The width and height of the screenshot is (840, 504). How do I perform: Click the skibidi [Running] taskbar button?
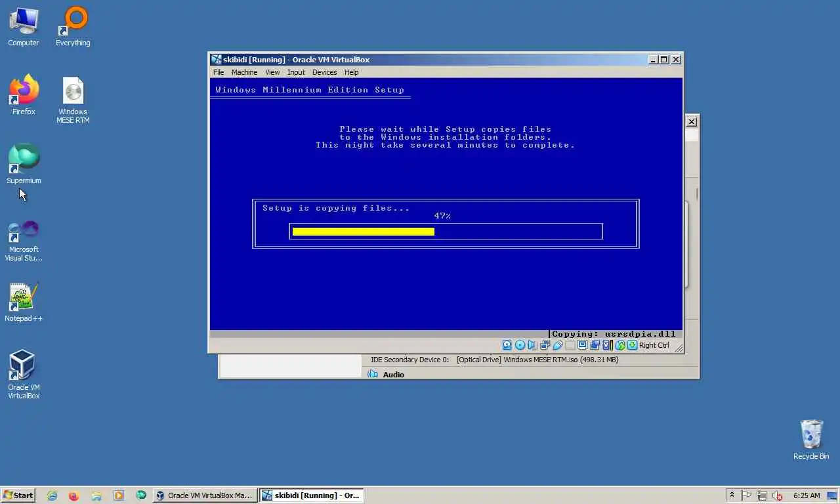[311, 495]
